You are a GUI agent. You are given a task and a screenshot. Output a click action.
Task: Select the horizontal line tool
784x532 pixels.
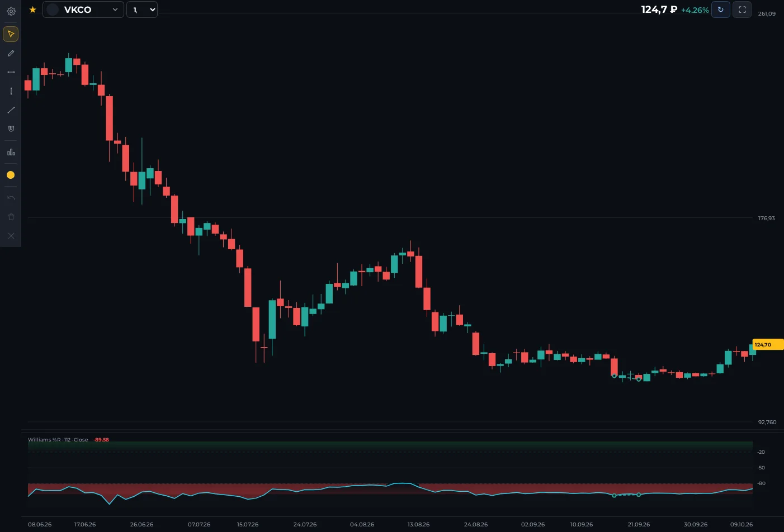click(11, 72)
